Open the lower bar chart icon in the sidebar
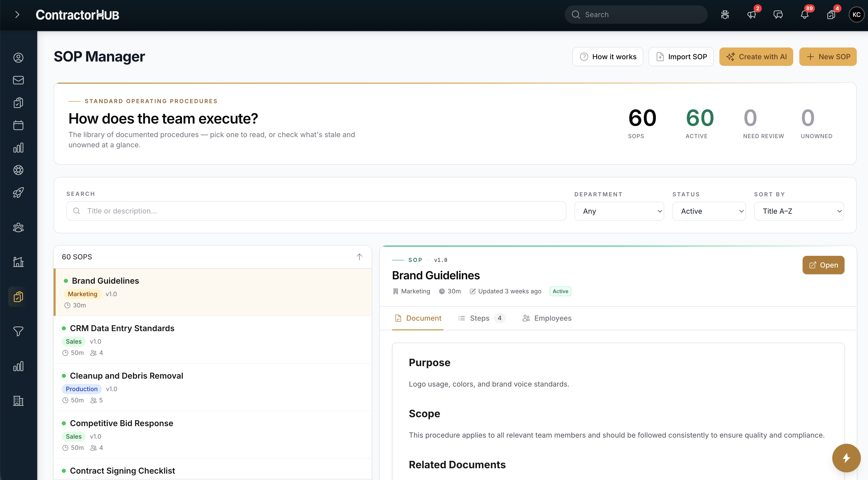Image resolution: width=868 pixels, height=480 pixels. (x=18, y=366)
